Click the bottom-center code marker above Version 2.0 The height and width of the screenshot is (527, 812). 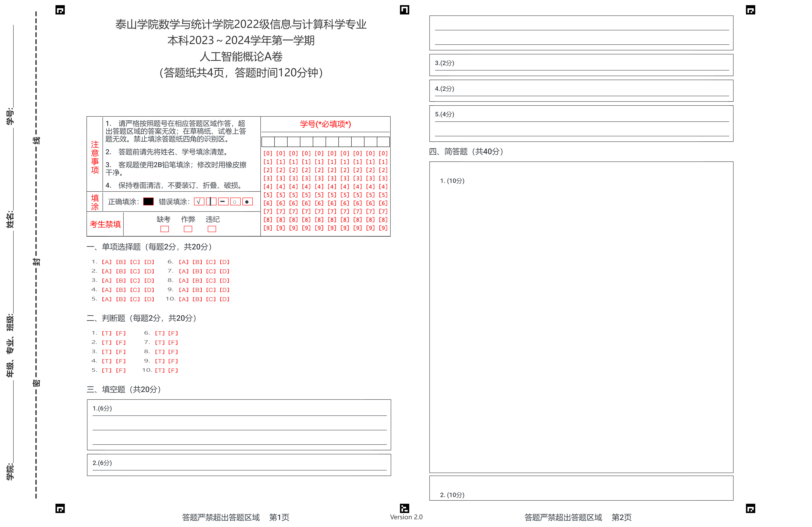[x=404, y=508]
